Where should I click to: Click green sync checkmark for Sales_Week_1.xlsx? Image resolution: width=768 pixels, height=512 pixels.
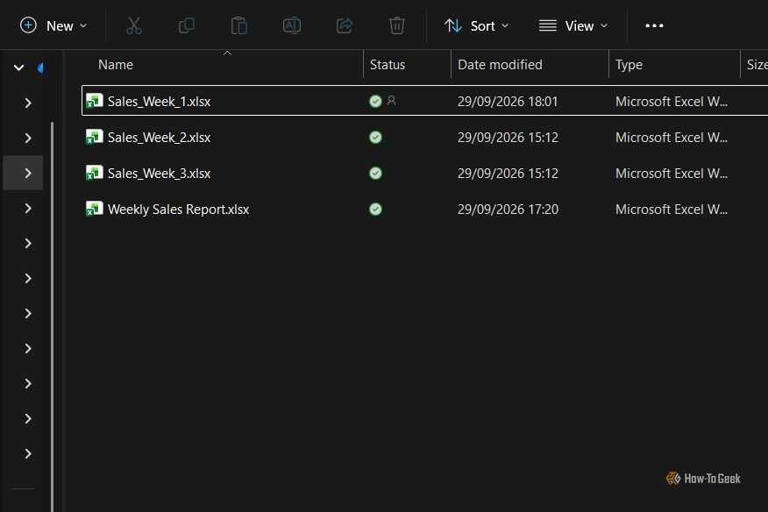(376, 101)
